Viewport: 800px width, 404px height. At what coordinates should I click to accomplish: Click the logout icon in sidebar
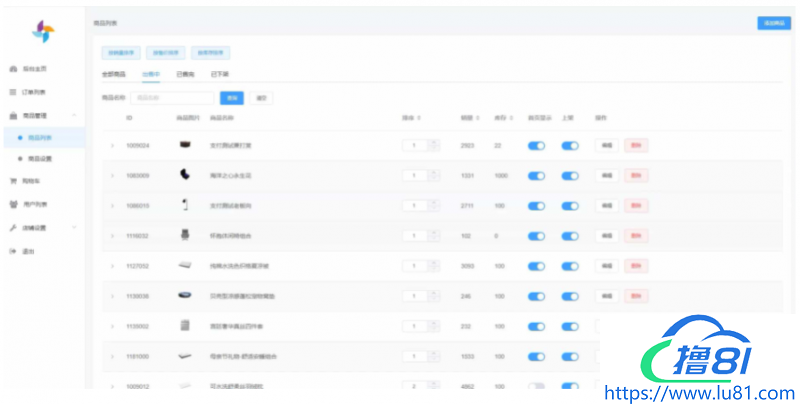[x=13, y=250]
